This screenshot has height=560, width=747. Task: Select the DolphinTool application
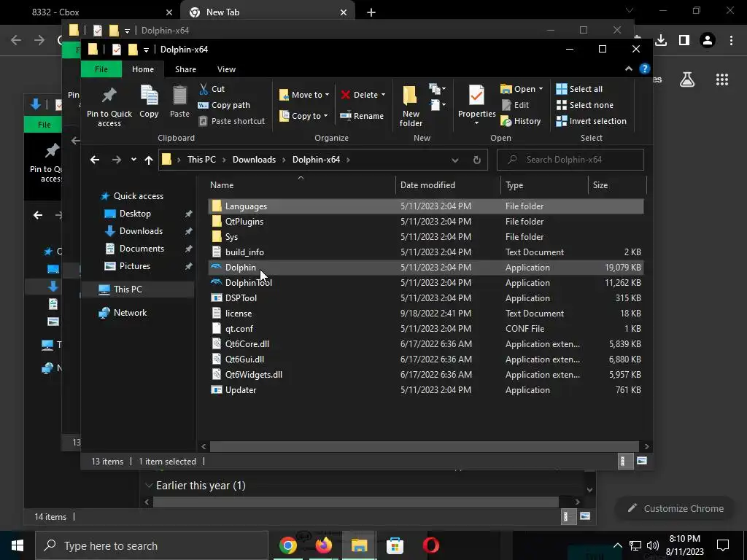point(426,282)
